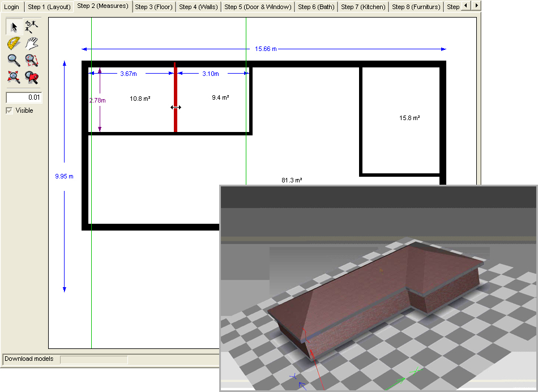Select the arrow pointer tool
538x392 pixels.
(x=14, y=27)
